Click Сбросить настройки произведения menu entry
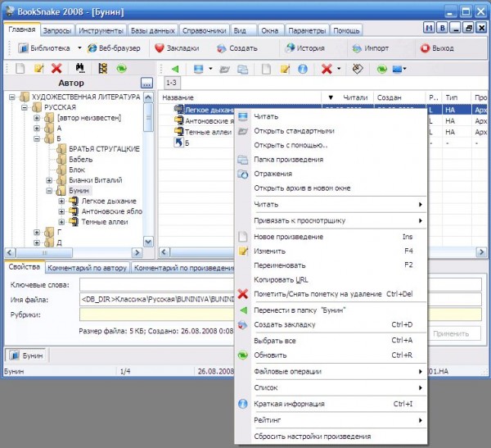The height and width of the screenshot is (448, 491). pos(331,437)
